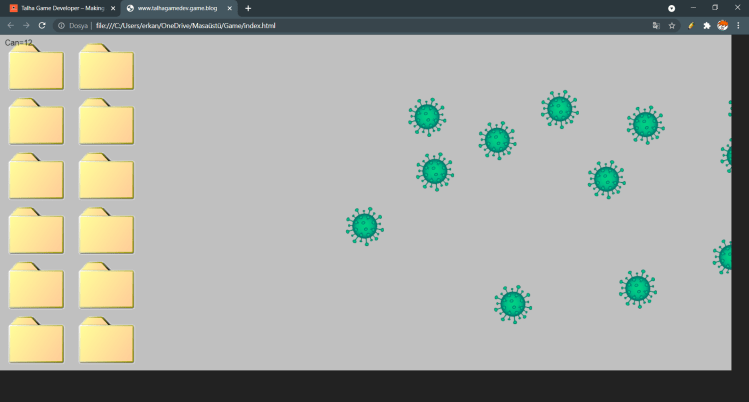Click the pencil extension icon

(x=691, y=25)
